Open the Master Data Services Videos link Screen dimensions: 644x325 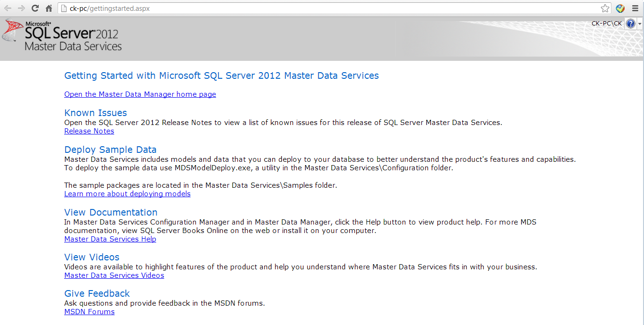tap(114, 275)
